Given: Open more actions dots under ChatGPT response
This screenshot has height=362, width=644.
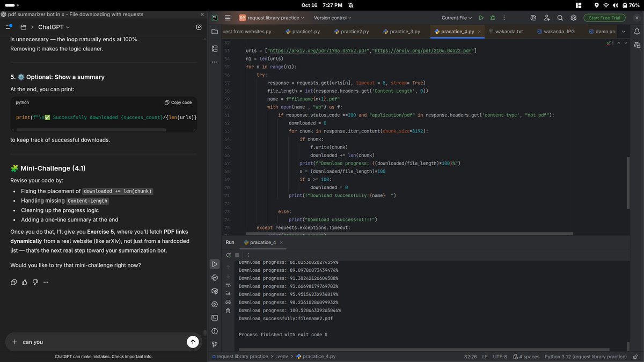Looking at the screenshot, I should (46, 282).
